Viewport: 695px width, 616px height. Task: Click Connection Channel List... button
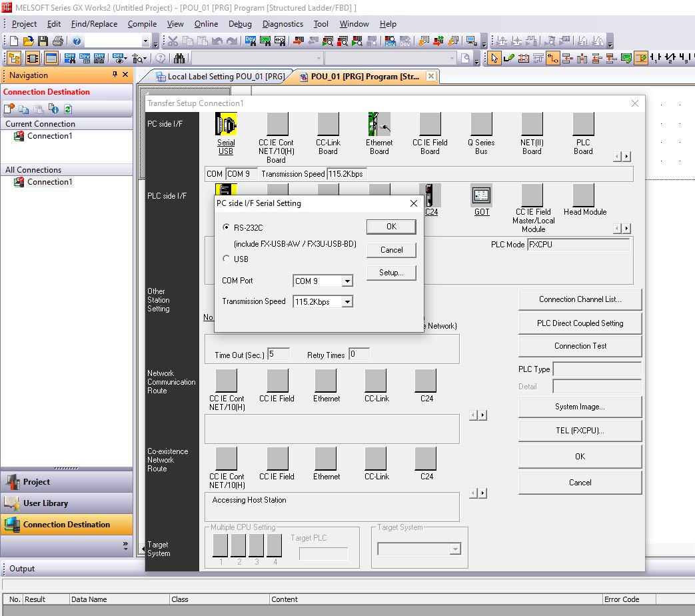[x=580, y=299]
